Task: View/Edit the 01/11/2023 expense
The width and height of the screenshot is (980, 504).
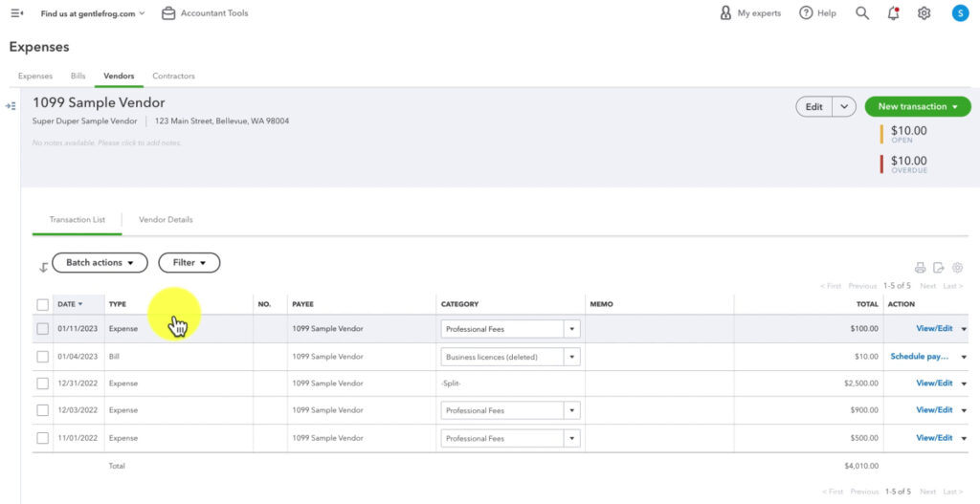Action: pos(934,328)
